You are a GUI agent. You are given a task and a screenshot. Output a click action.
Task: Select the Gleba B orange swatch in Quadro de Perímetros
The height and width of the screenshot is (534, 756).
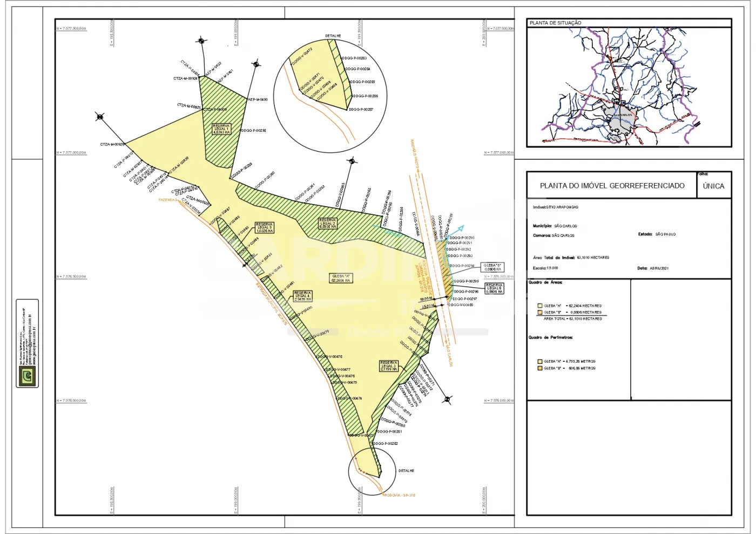539,368
